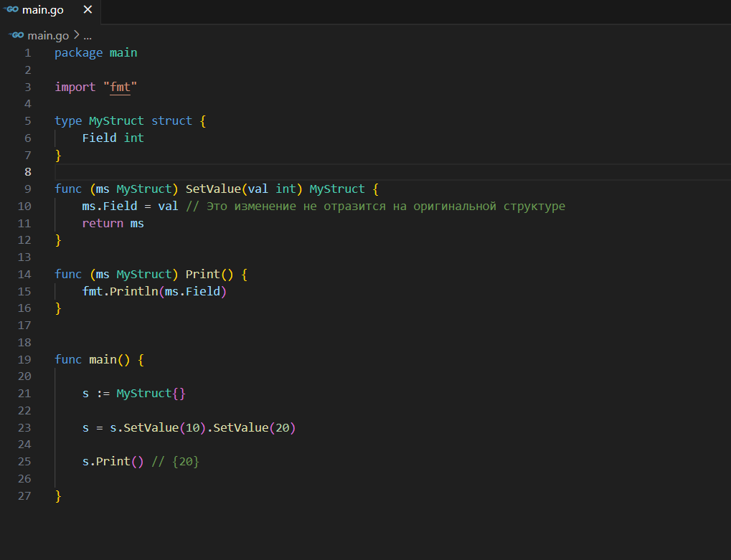Open the breadcrumb ellipsis symbol picker

[x=88, y=35]
